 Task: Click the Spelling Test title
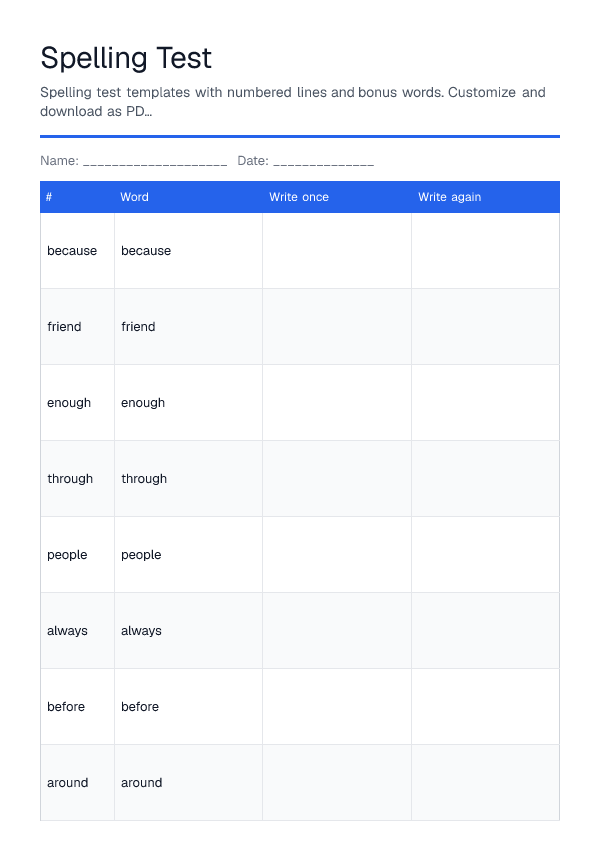pos(126,58)
